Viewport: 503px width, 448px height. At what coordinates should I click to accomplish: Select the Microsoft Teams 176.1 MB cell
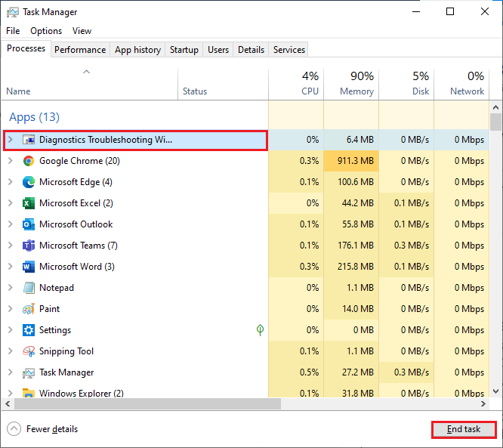click(351, 246)
